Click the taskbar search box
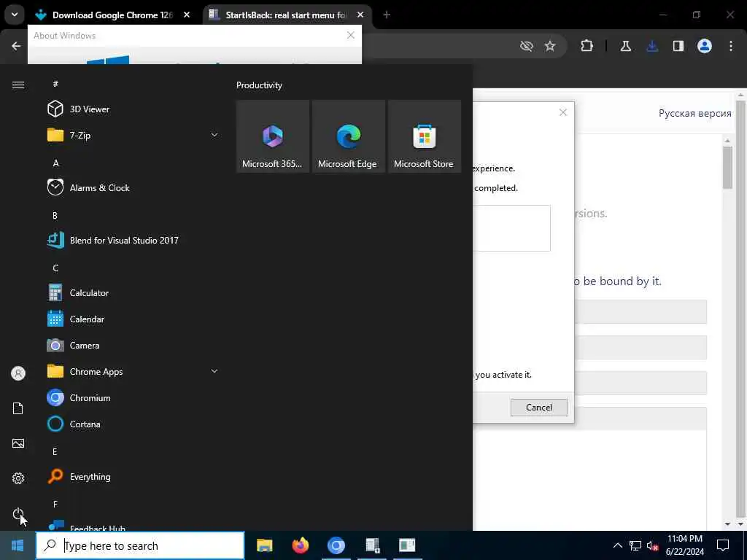This screenshot has height=560, width=747. click(140, 545)
